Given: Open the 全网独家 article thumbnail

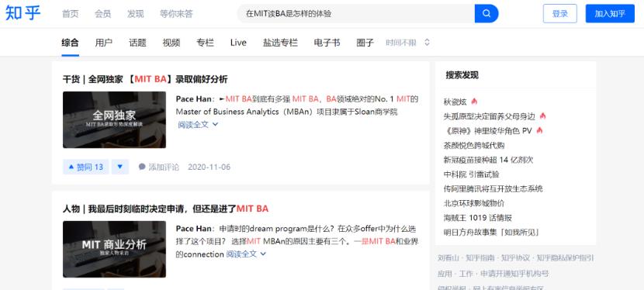Looking at the screenshot, I should pyautogui.click(x=114, y=119).
